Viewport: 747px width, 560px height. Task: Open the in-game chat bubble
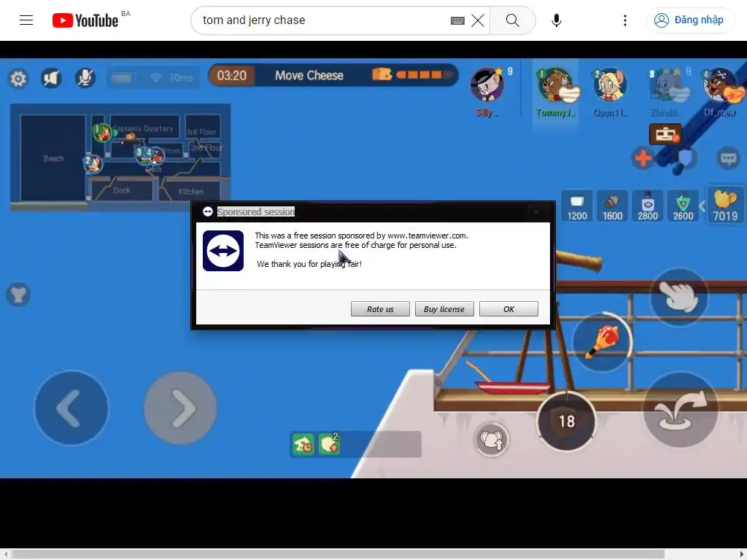pos(728,158)
